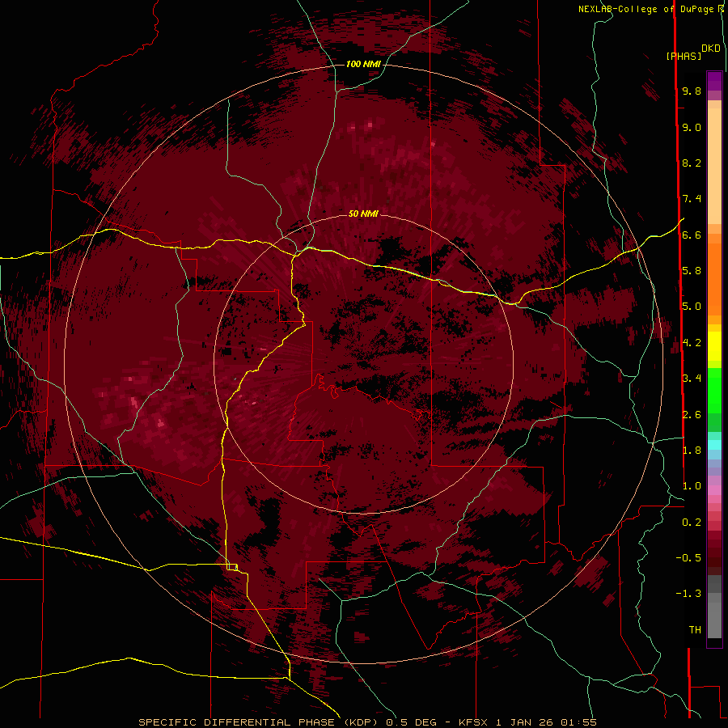The height and width of the screenshot is (728, 728).
Task: Click the -1.3 scale value
Action: [688, 594]
